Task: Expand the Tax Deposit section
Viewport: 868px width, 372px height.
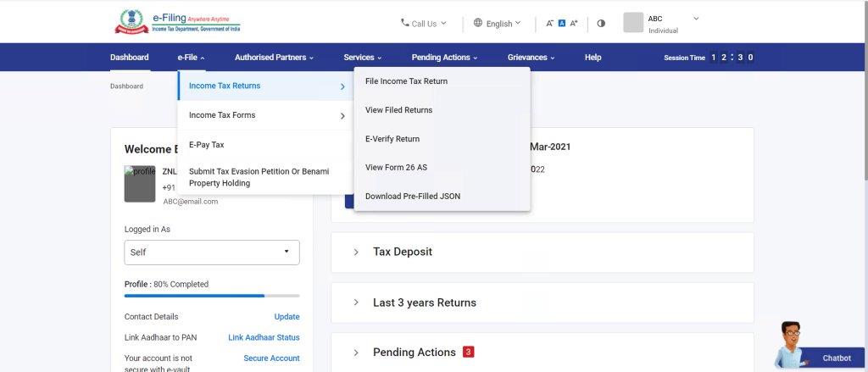Action: point(356,252)
